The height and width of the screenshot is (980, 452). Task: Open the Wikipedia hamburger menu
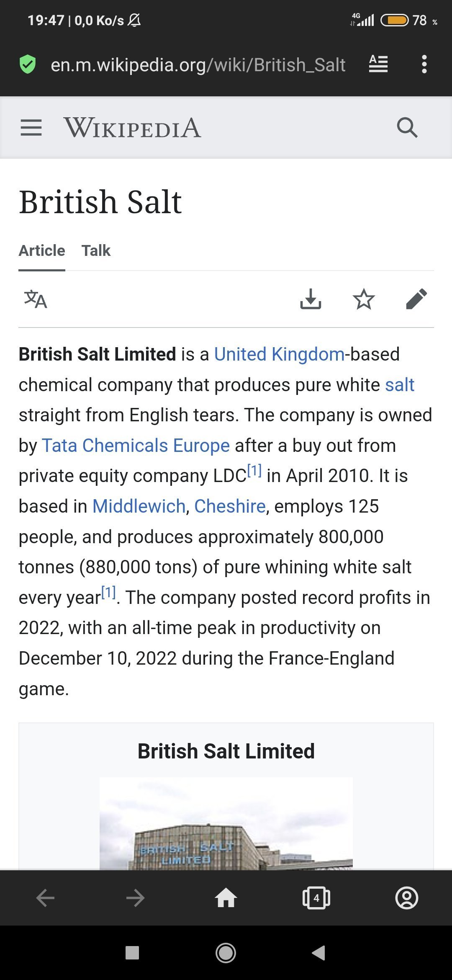pyautogui.click(x=31, y=128)
